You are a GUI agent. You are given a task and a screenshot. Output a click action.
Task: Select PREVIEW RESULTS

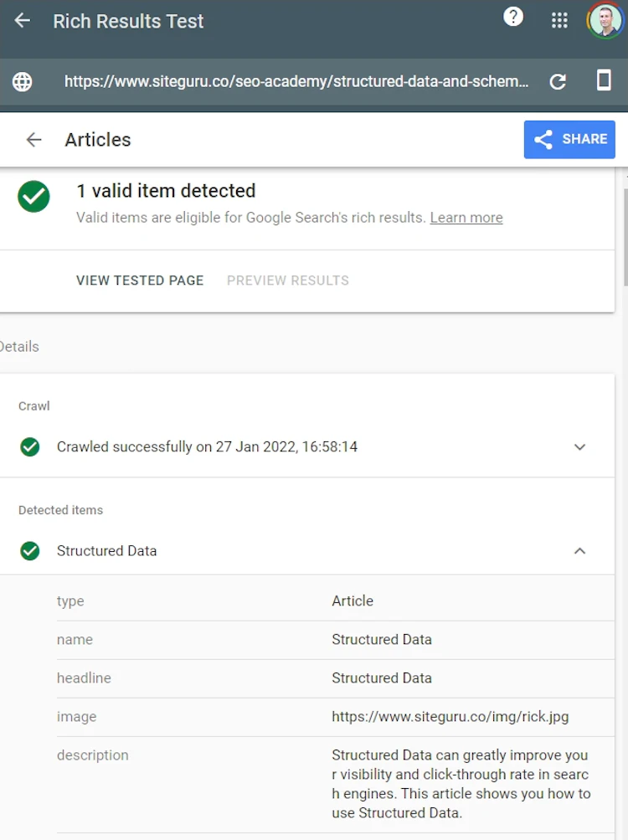(x=288, y=281)
